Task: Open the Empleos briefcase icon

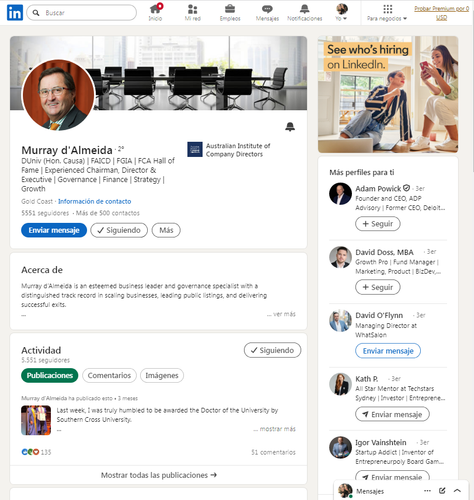Action: [x=230, y=13]
